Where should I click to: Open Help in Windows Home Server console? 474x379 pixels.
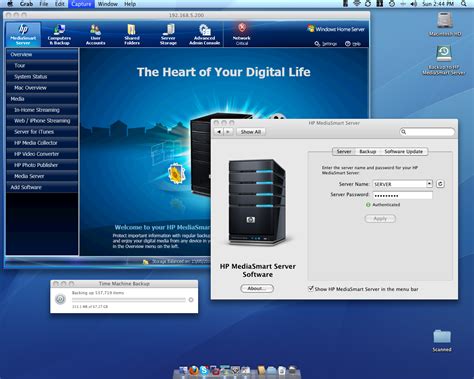tap(353, 44)
